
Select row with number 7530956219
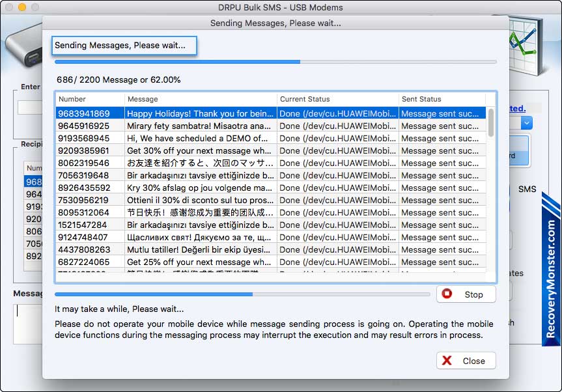point(271,201)
